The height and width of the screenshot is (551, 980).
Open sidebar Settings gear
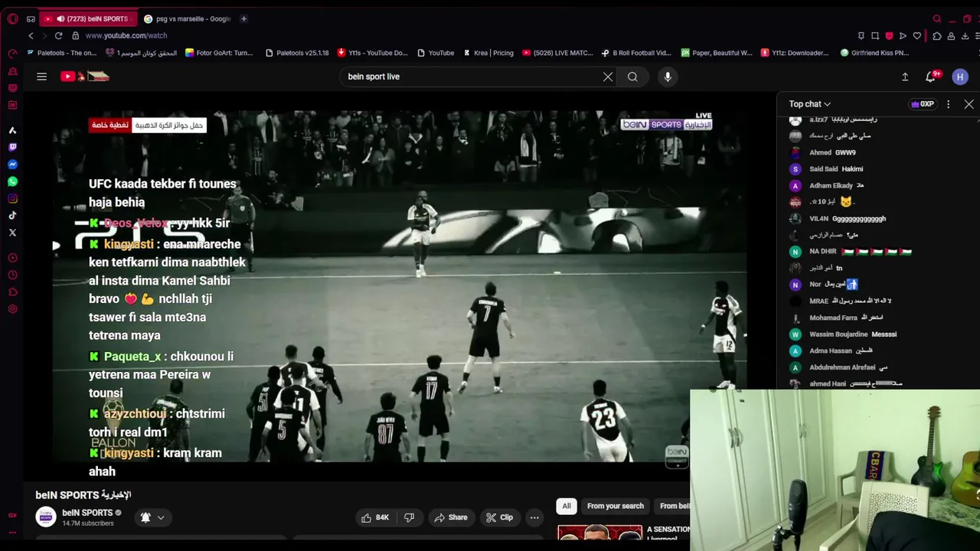click(x=12, y=309)
